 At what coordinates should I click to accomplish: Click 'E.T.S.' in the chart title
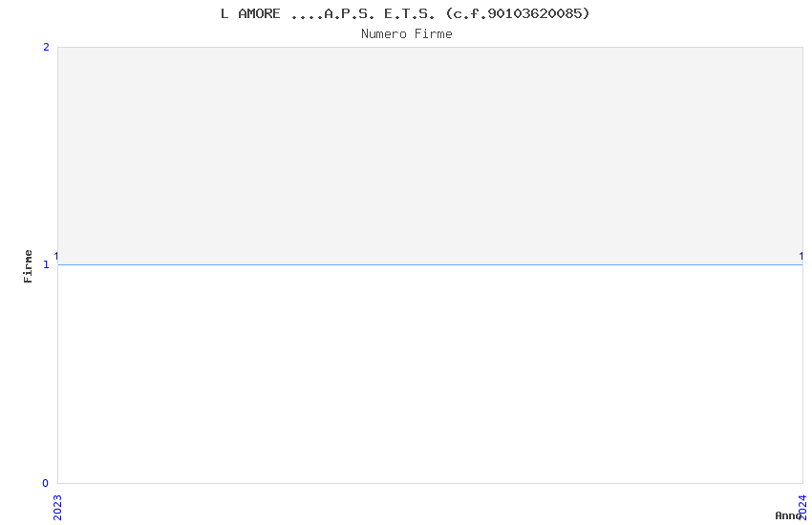tap(410, 14)
